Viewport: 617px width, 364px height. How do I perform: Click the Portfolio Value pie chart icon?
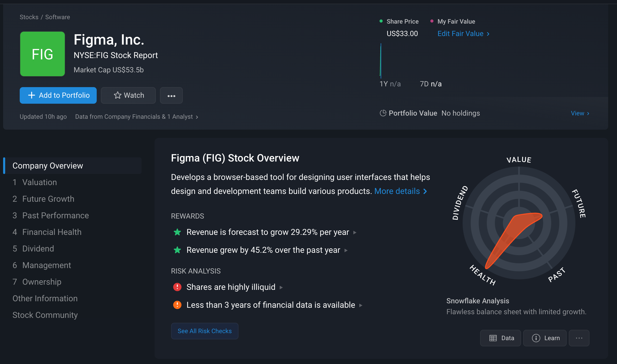click(383, 113)
